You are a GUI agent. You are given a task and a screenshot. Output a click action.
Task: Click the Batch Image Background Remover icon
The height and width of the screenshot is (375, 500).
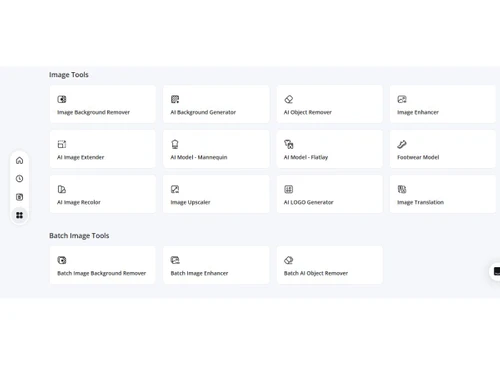click(62, 260)
